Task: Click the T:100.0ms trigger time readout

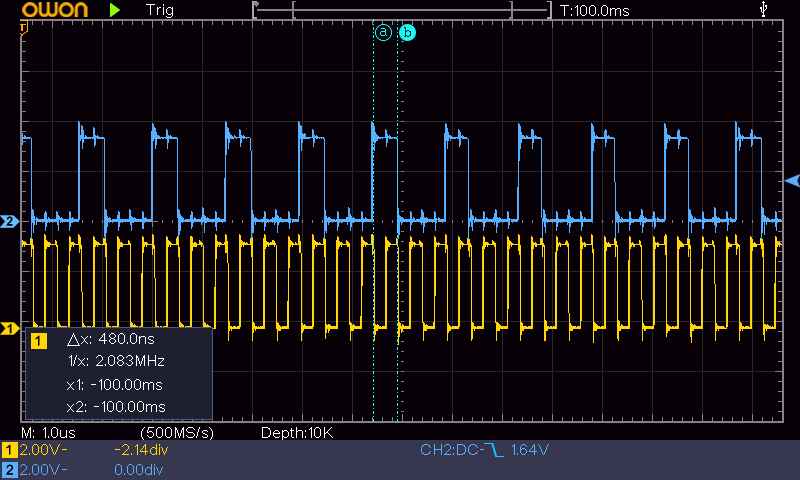Action: coord(596,9)
